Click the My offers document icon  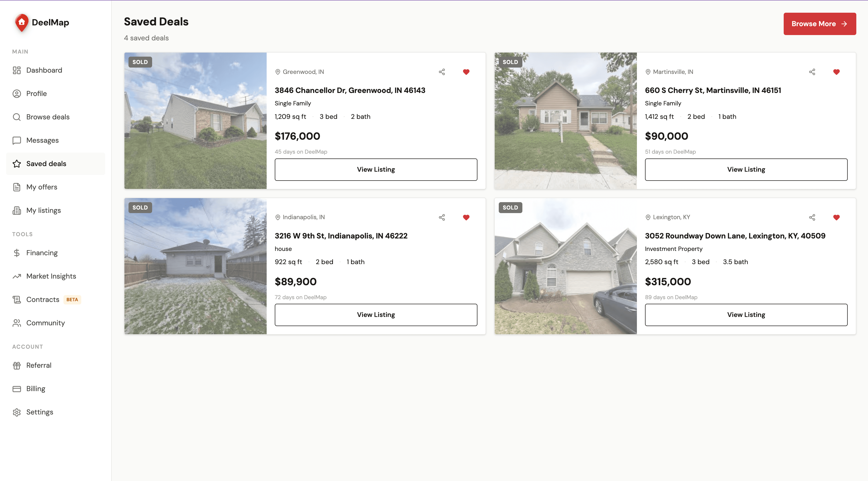coord(17,187)
